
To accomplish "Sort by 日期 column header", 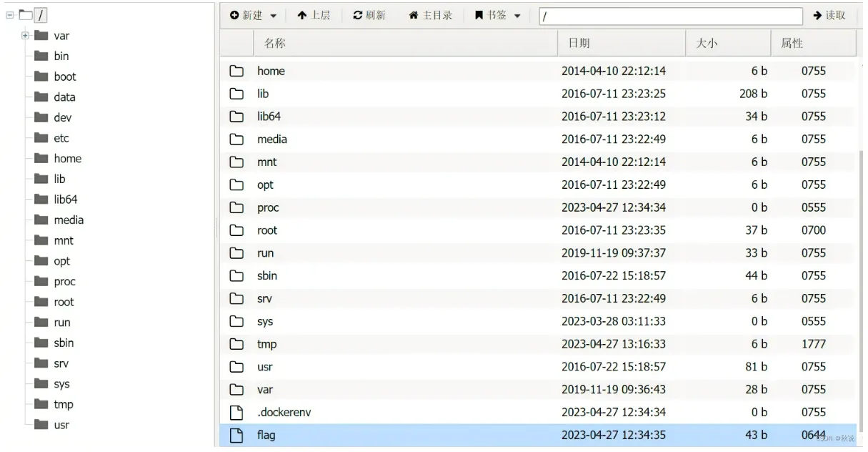I will click(x=622, y=43).
